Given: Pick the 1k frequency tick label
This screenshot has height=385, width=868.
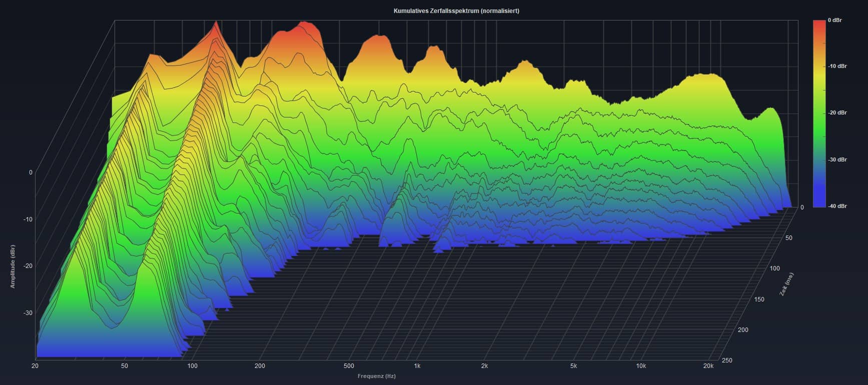Looking at the screenshot, I should [x=417, y=366].
